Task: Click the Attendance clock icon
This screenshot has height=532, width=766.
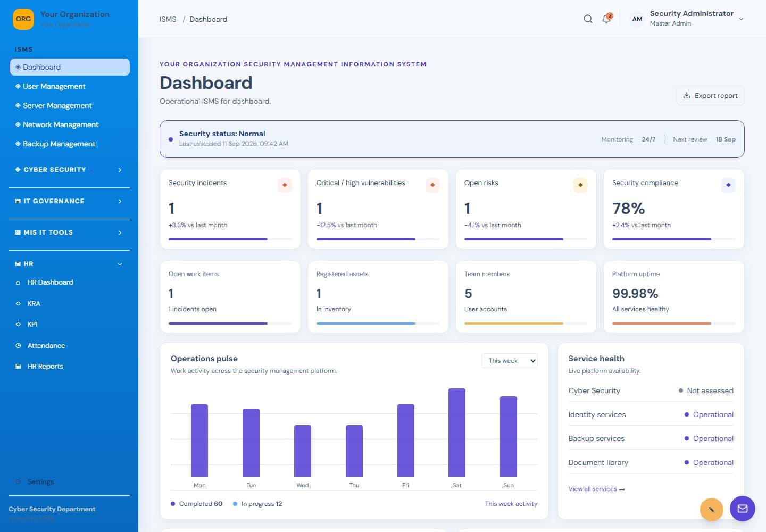Action: click(18, 346)
